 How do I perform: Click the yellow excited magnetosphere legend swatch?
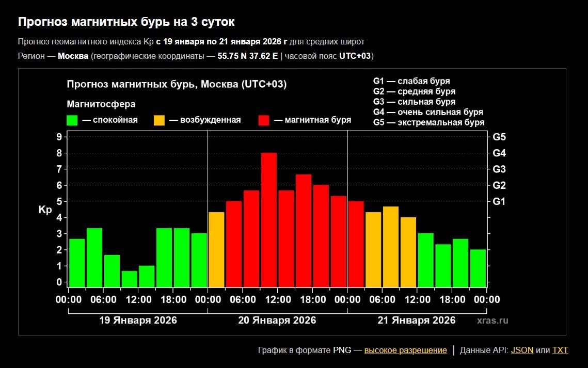(160, 120)
